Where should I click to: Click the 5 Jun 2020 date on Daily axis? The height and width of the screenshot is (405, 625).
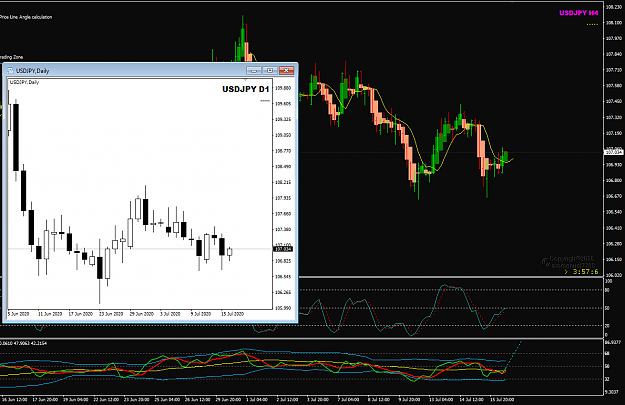coord(18,314)
